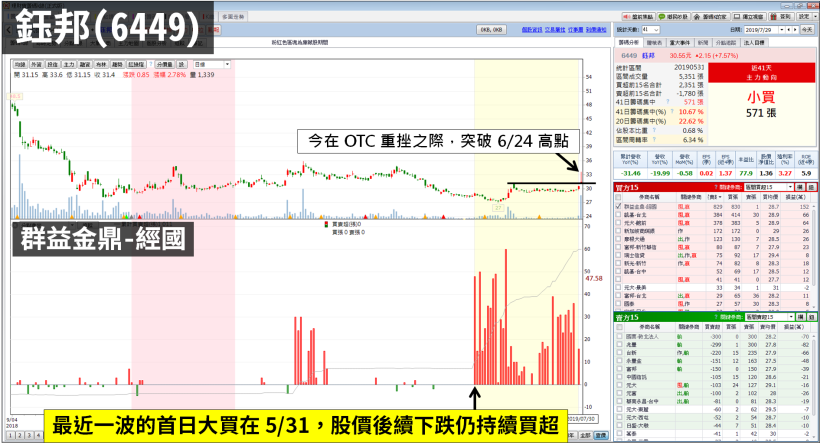Screen dimensions: 820x445
Task: Click the help icon before 分價量
Action: coord(151,64)
